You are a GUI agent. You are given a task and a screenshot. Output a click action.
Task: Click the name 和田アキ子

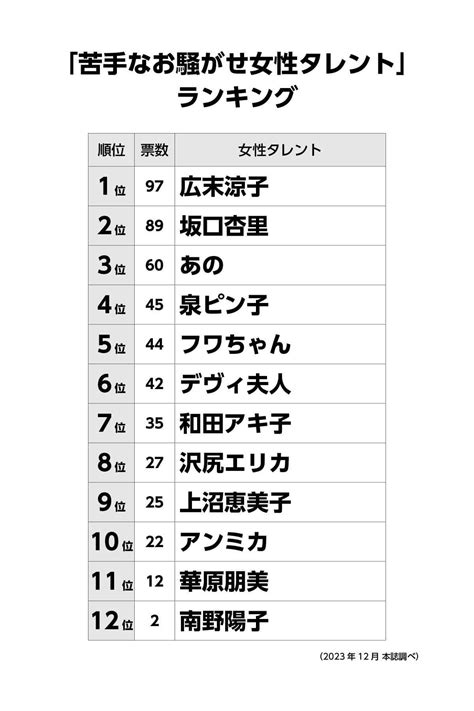pos(235,423)
